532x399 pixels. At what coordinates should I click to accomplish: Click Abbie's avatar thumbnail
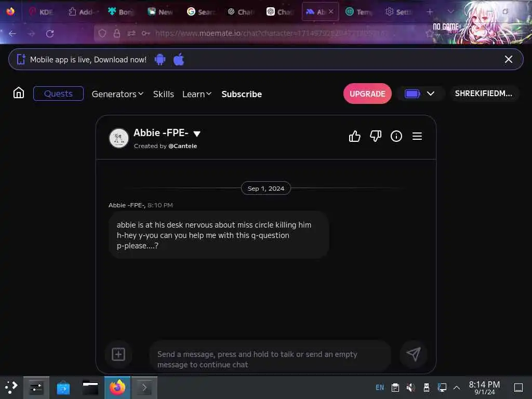(x=119, y=138)
